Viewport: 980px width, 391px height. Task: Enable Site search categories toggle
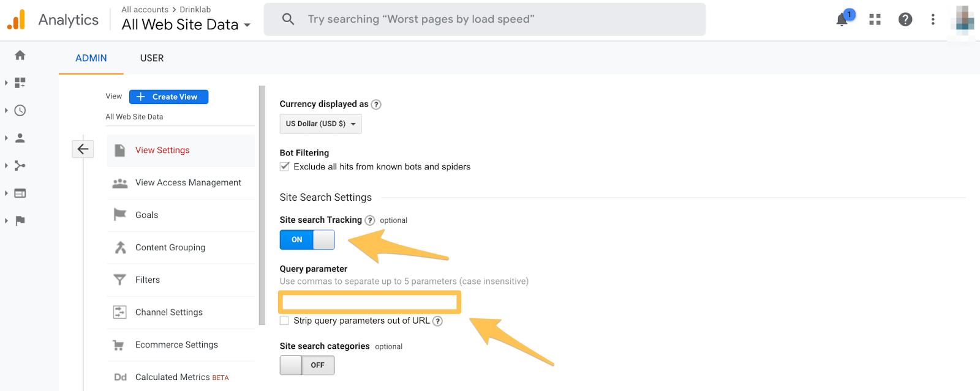[307, 365]
